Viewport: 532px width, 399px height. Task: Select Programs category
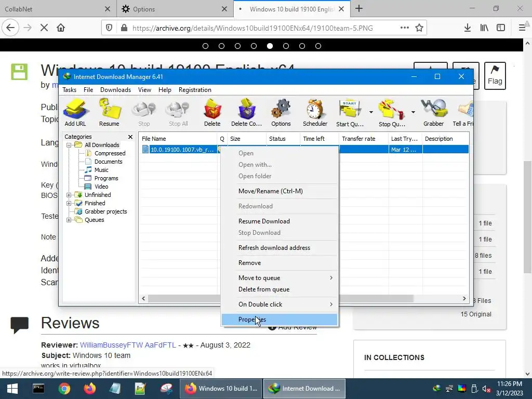click(x=106, y=178)
